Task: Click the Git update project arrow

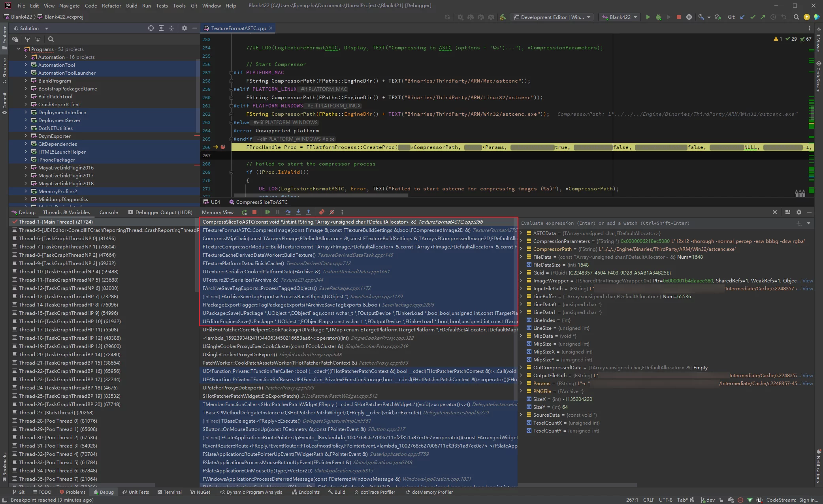Action: click(742, 17)
